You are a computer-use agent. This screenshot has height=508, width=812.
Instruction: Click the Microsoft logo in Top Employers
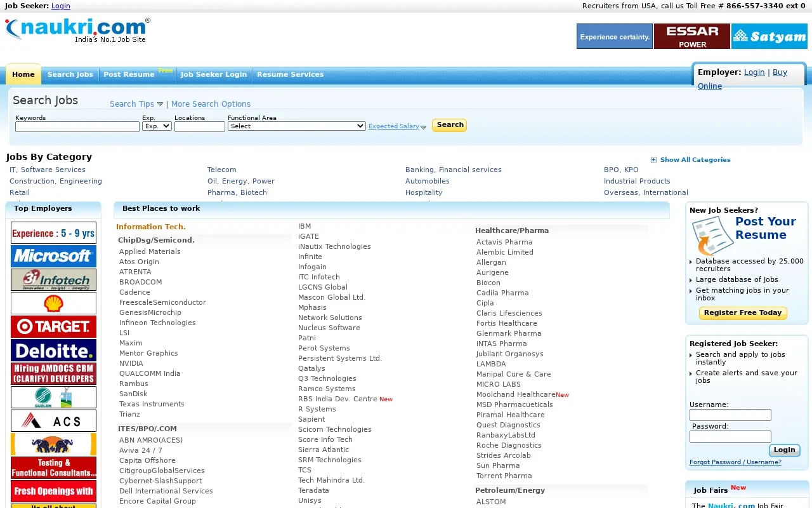click(53, 257)
